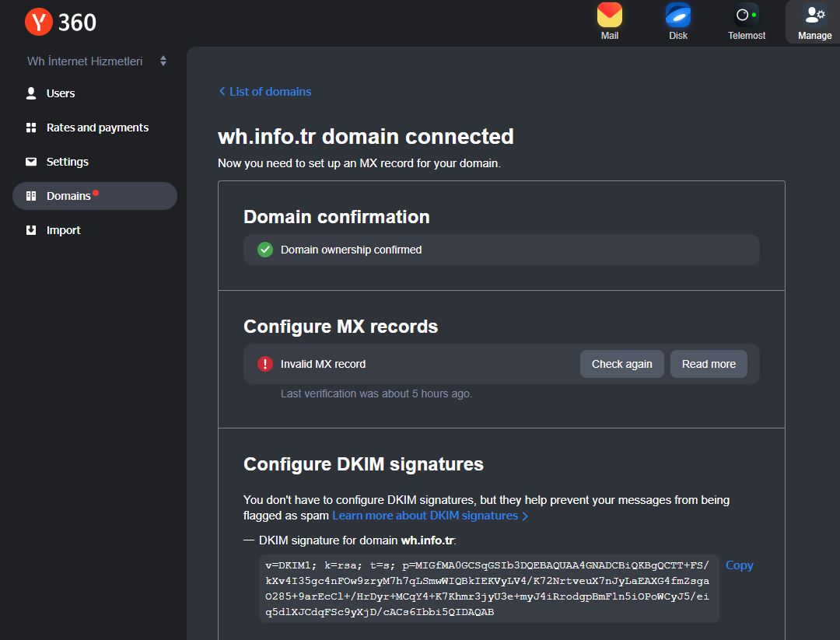Viewport: 840px width, 640px height.
Task: Click the 'Domain confirmation' heading
Action: (337, 217)
